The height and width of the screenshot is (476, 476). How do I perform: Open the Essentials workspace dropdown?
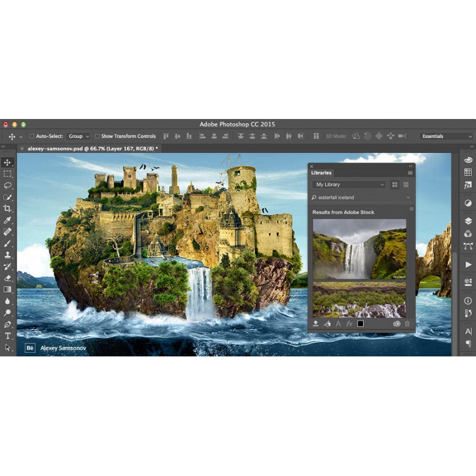point(447,136)
